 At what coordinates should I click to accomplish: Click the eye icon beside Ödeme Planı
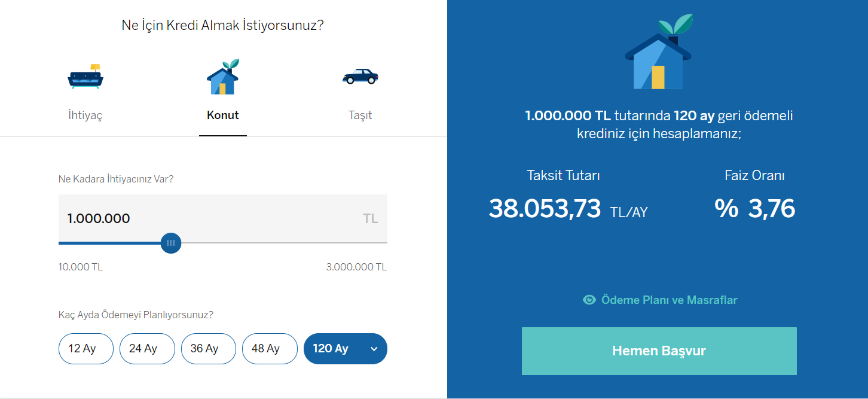[x=589, y=300]
